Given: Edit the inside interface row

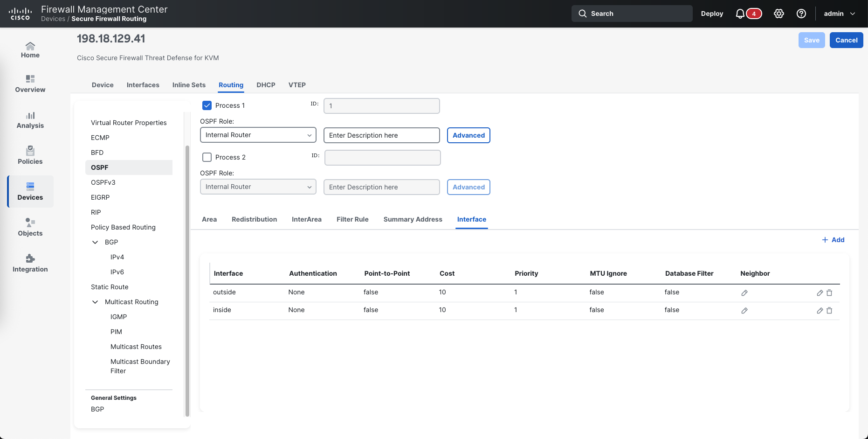Looking at the screenshot, I should pyautogui.click(x=820, y=311).
